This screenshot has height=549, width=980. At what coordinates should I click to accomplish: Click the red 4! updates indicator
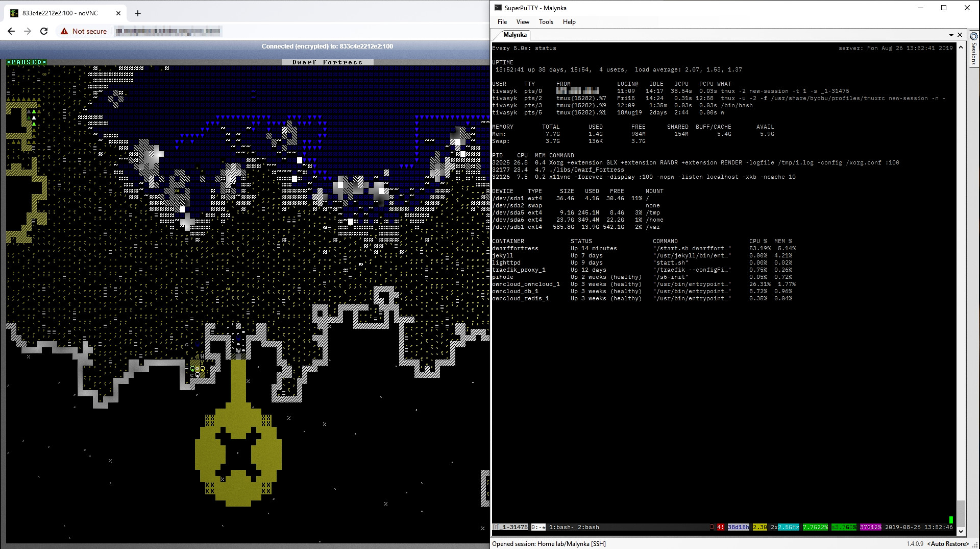721,527
